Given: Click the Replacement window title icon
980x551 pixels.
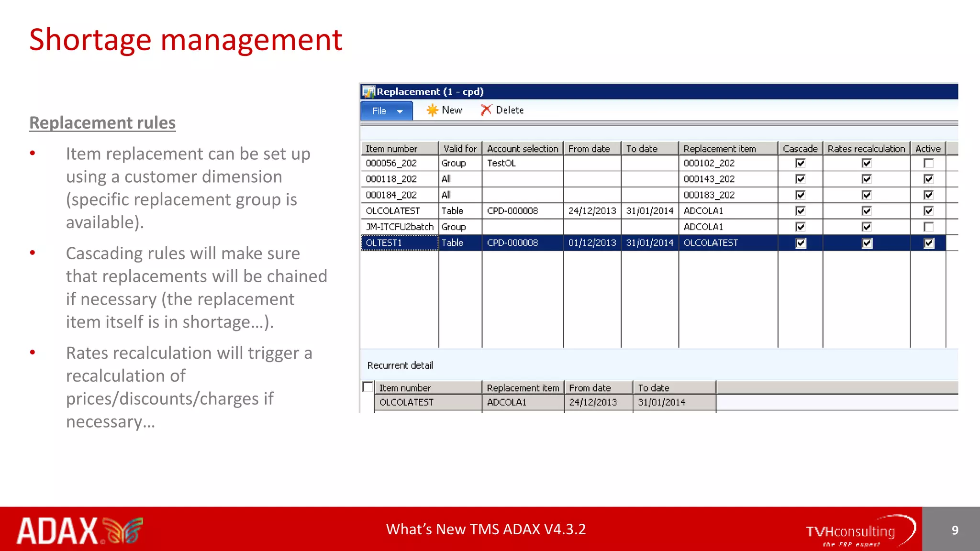Looking at the screenshot, I should pos(368,91).
